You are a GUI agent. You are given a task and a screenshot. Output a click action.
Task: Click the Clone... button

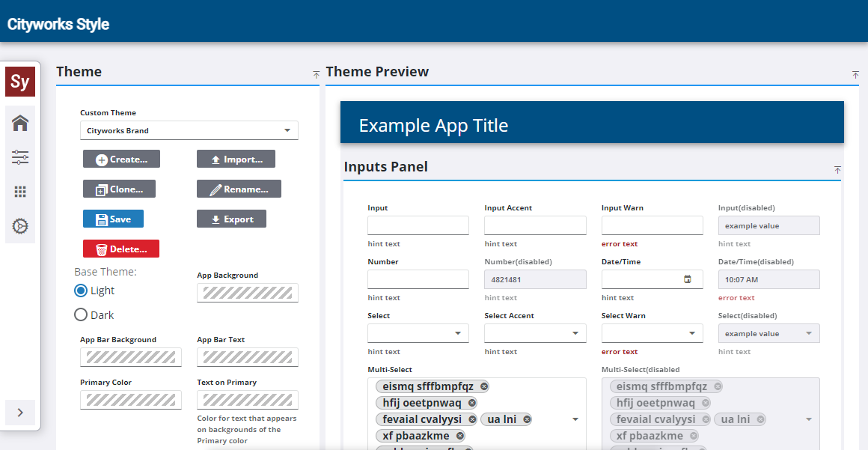[119, 189]
